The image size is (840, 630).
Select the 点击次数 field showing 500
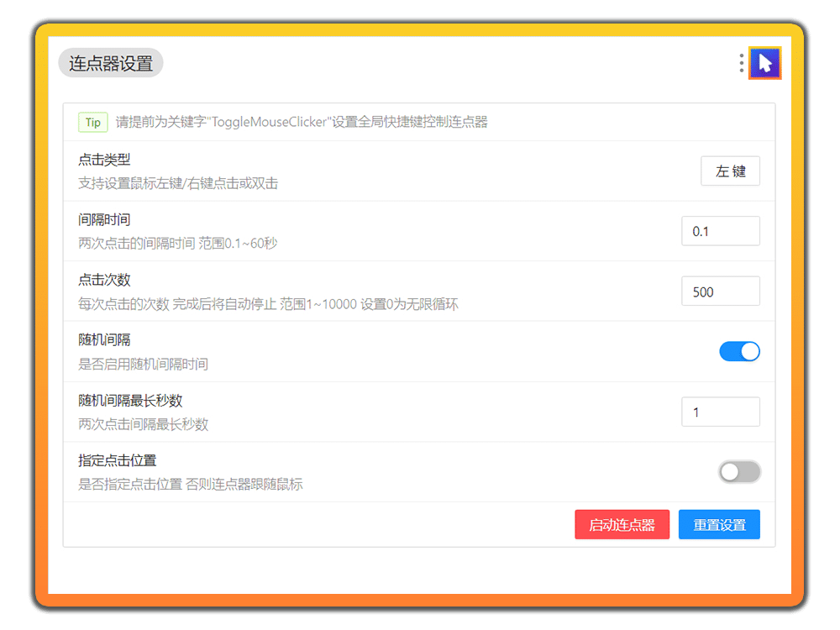pyautogui.click(x=721, y=291)
